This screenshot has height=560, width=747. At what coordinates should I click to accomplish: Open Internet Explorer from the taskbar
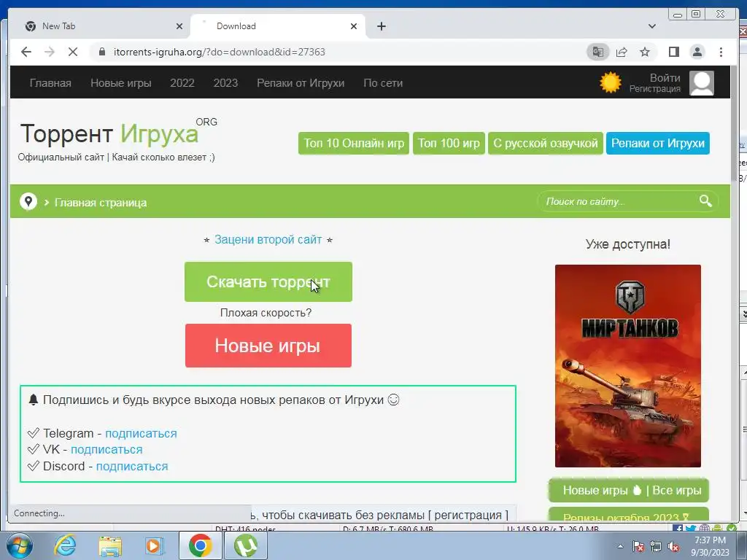point(65,545)
